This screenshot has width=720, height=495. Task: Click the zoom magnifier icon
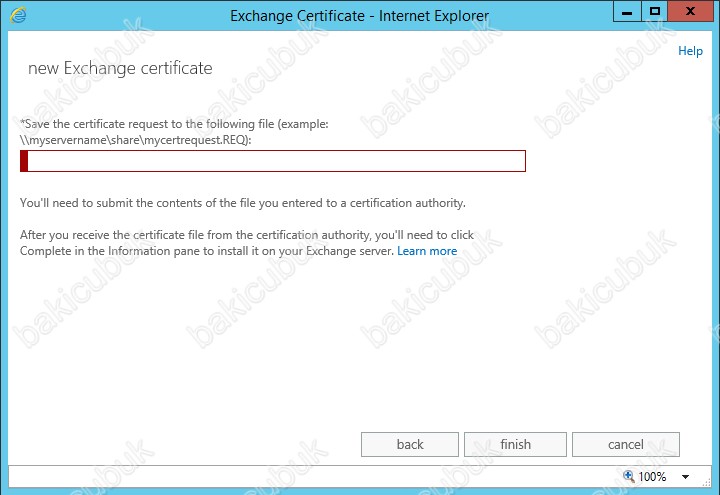pos(629,476)
